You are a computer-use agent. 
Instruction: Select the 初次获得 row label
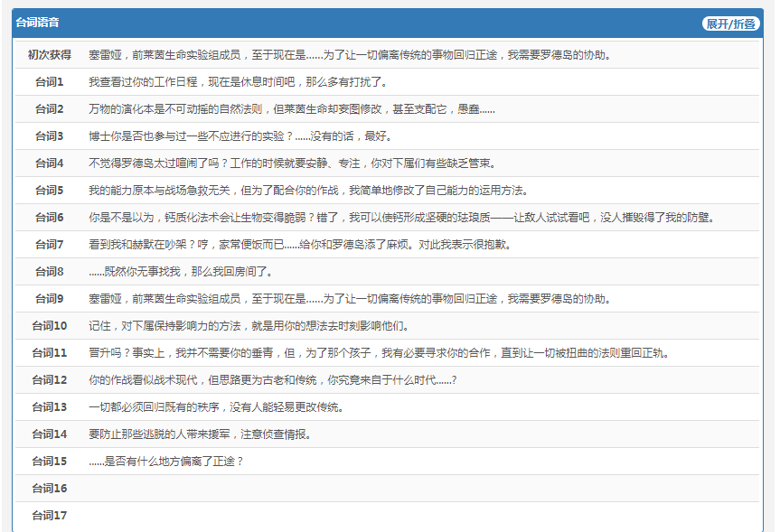point(49,55)
